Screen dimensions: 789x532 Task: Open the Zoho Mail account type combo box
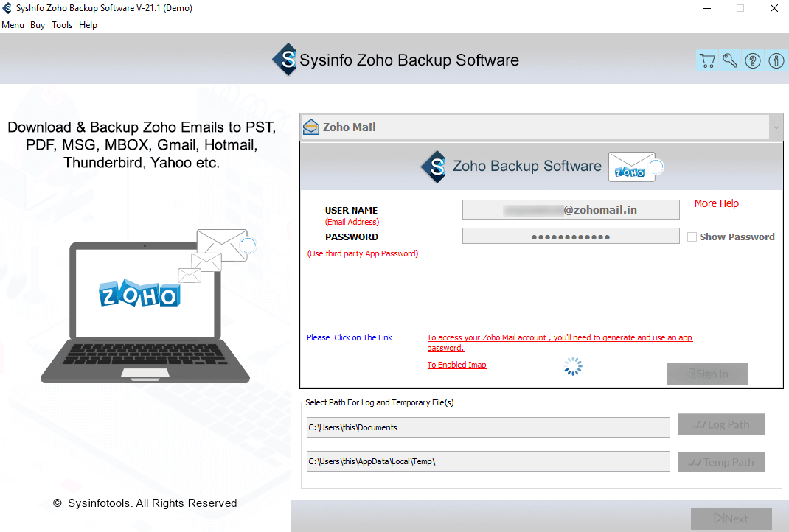[x=541, y=127]
